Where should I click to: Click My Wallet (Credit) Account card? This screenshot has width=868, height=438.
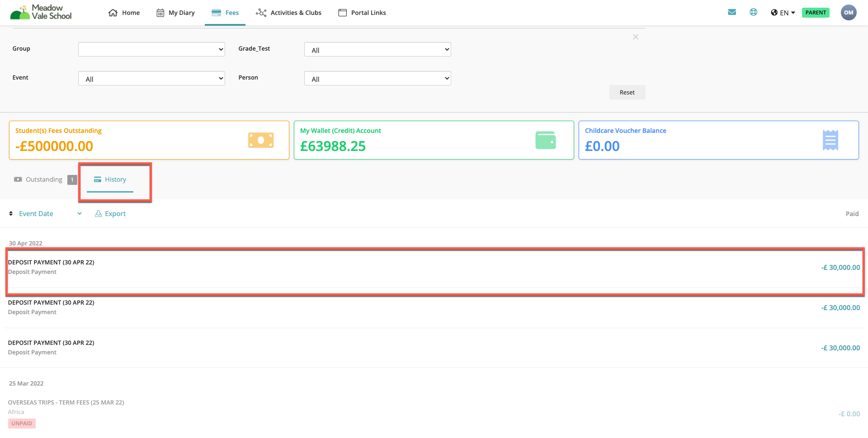coord(434,140)
